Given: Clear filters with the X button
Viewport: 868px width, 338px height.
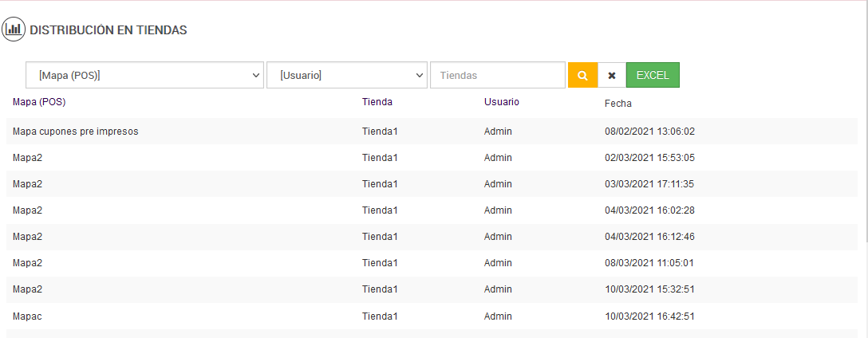Looking at the screenshot, I should pyautogui.click(x=612, y=76).
